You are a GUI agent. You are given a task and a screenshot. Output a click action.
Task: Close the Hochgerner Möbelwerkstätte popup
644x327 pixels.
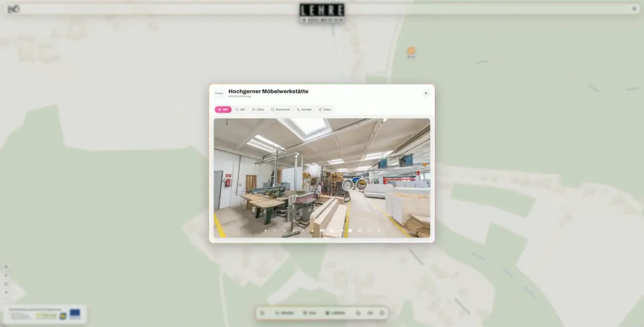[426, 93]
